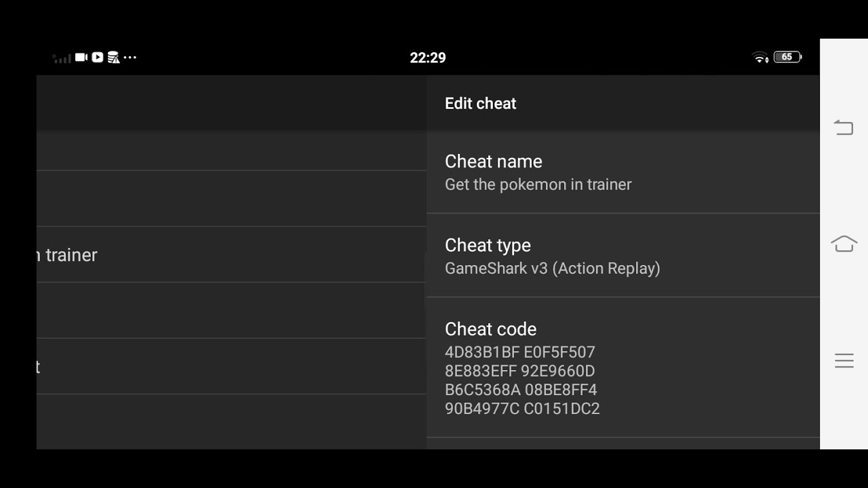The height and width of the screenshot is (488, 868).
Task: Select the cheat list row ending in 't'
Action: pos(231,367)
